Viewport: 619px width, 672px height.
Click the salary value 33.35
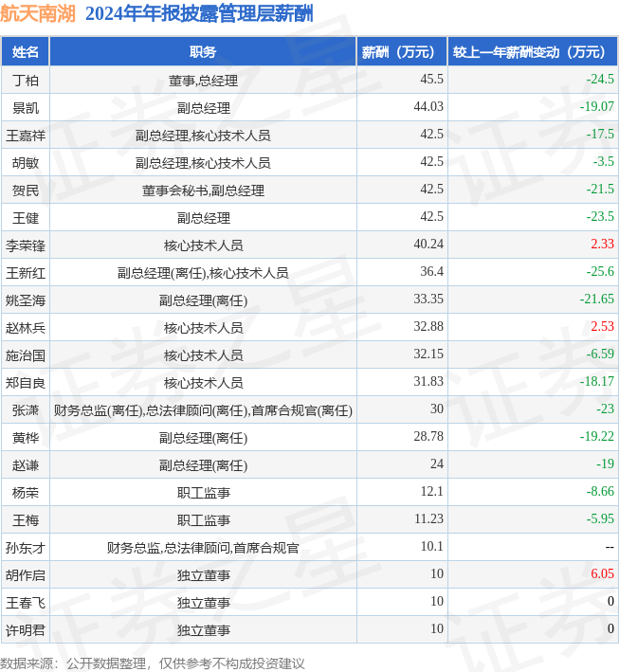[x=428, y=299]
